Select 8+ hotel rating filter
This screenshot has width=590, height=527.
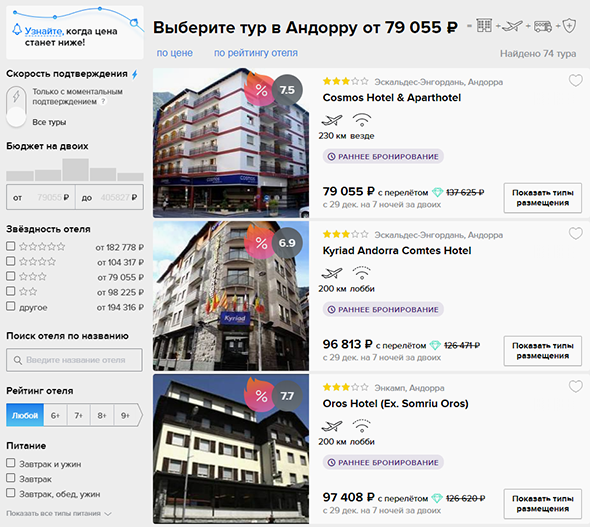[x=102, y=415]
